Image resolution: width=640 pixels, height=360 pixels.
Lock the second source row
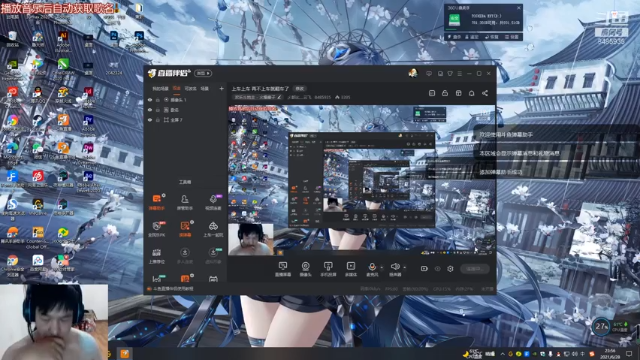(x=158, y=110)
